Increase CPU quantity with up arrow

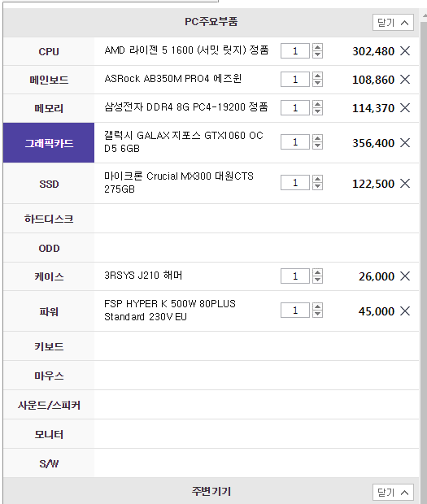(x=318, y=47)
